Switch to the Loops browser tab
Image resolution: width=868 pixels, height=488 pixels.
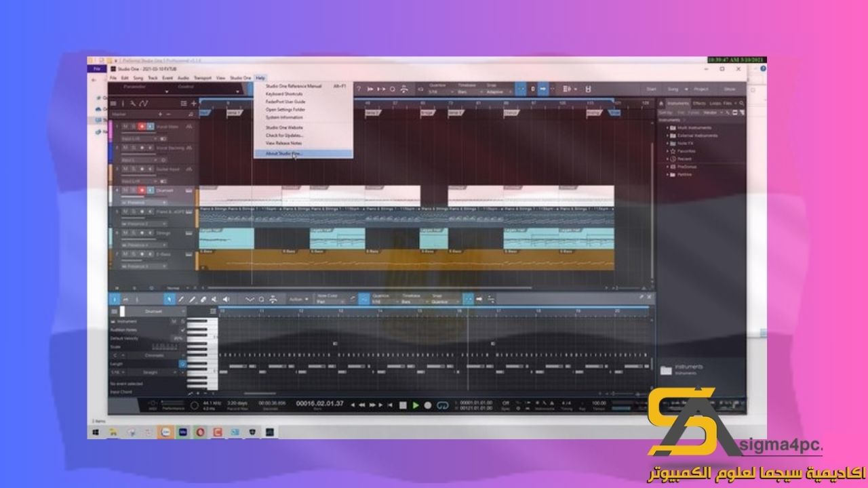pyautogui.click(x=715, y=103)
